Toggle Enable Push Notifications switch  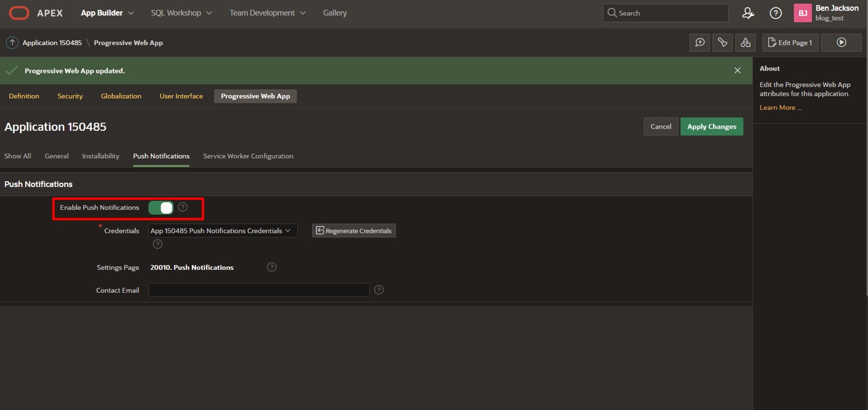pos(161,207)
